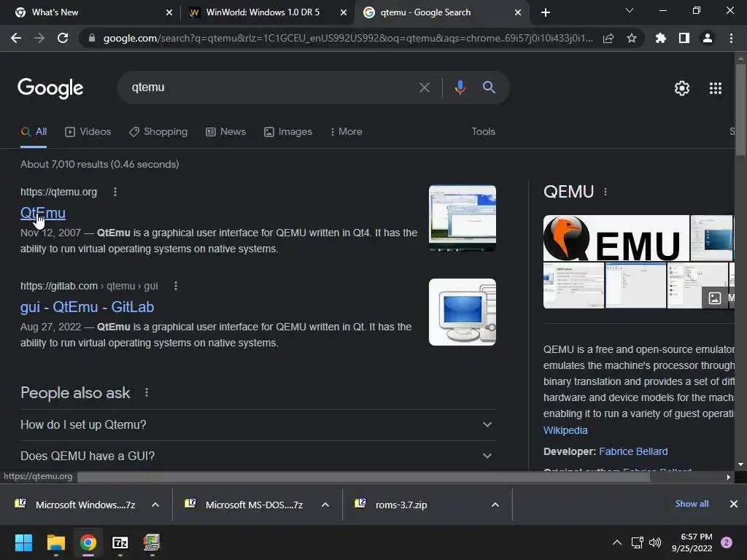Go to Google home via the logo
Image resolution: width=747 pixels, height=560 pixels.
50,88
